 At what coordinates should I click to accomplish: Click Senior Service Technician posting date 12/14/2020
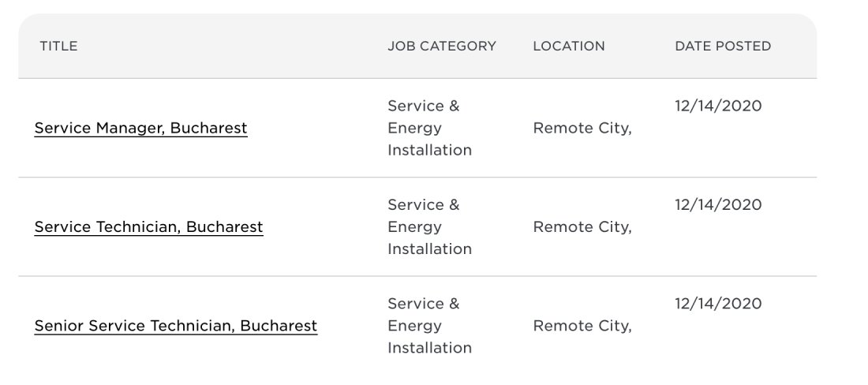click(718, 304)
